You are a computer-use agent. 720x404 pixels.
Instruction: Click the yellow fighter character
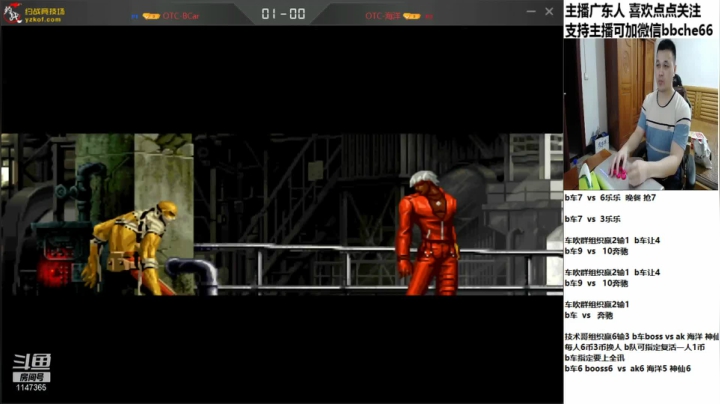click(x=129, y=248)
